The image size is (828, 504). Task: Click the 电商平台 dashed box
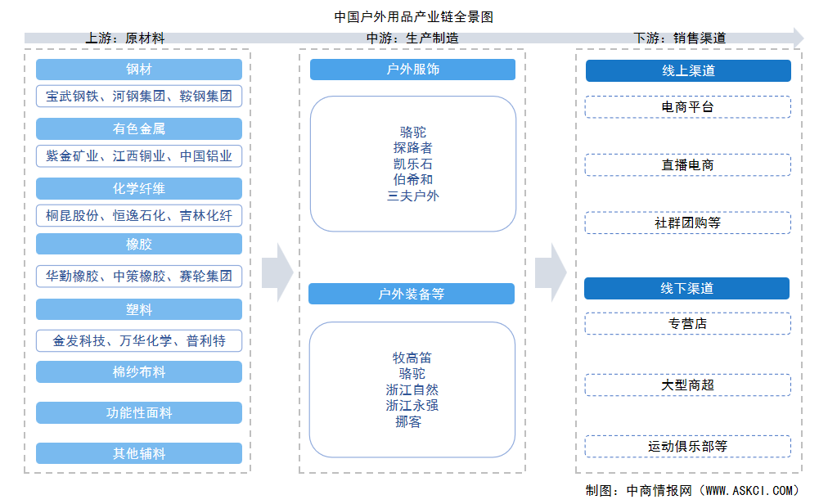(x=688, y=107)
